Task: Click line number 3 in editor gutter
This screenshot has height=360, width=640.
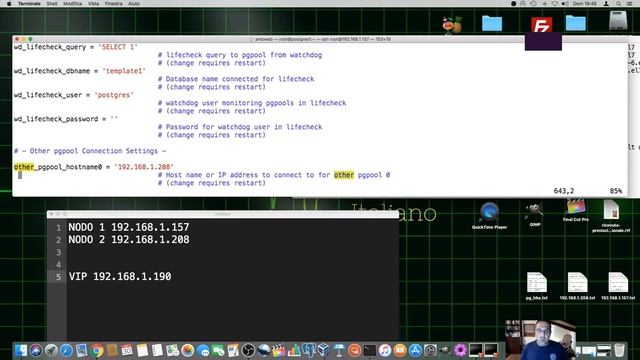Action: (x=58, y=252)
